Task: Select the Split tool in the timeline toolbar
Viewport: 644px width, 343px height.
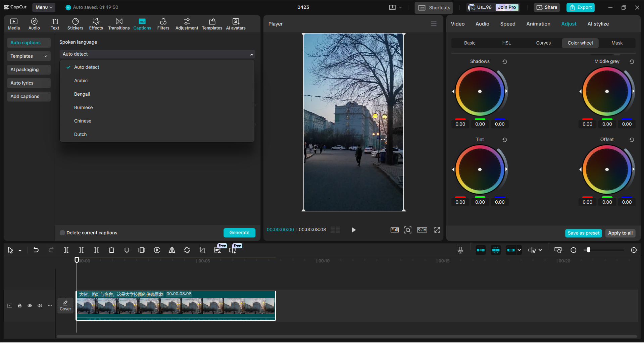Action: (66, 250)
